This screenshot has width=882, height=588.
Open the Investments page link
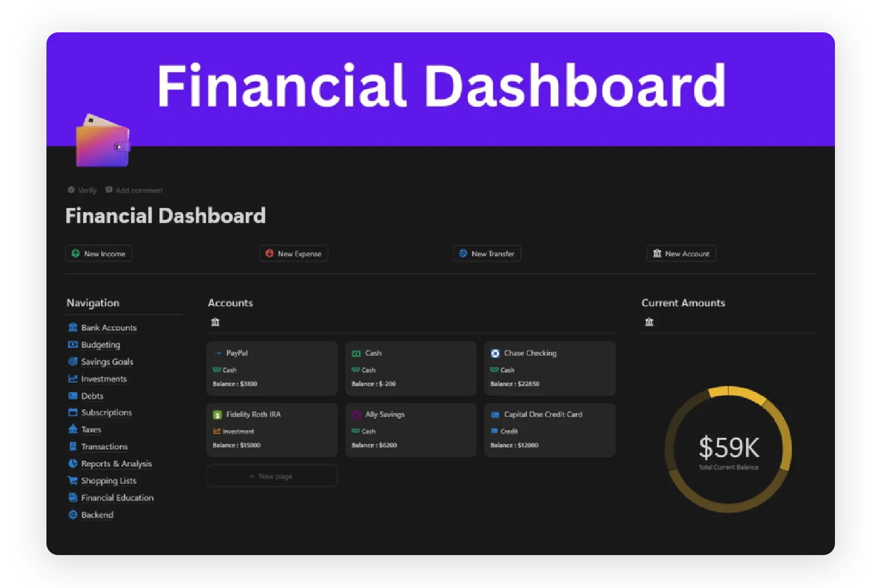pyautogui.click(x=104, y=379)
